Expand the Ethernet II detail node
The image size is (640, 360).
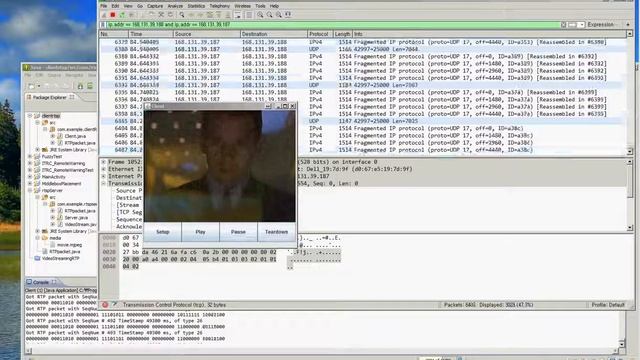point(104,169)
